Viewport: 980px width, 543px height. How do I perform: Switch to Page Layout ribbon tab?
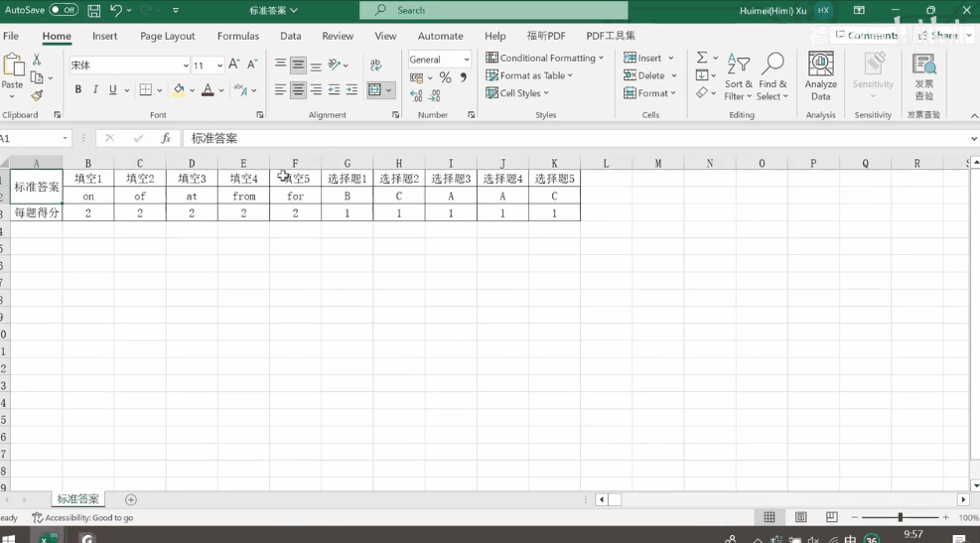click(x=167, y=36)
